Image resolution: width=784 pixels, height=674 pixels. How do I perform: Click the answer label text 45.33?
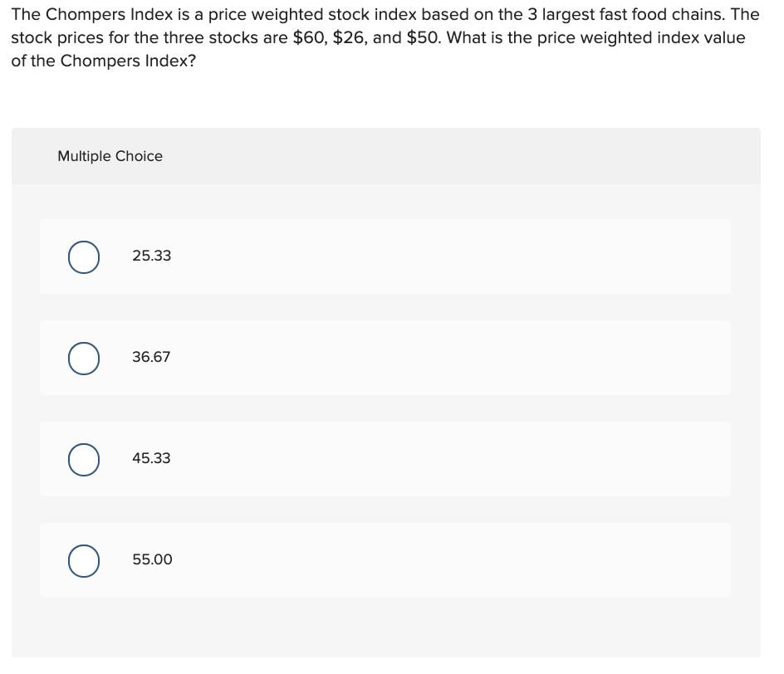coord(151,458)
